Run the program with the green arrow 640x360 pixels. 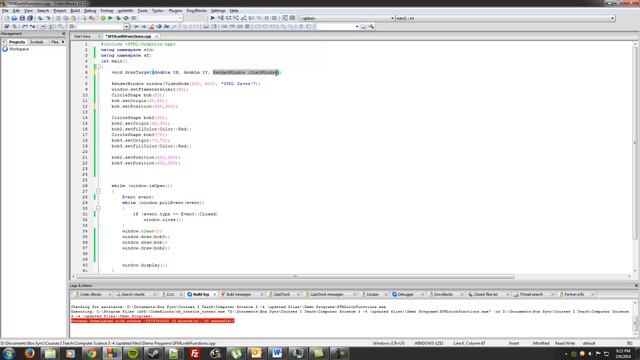coord(110,18)
